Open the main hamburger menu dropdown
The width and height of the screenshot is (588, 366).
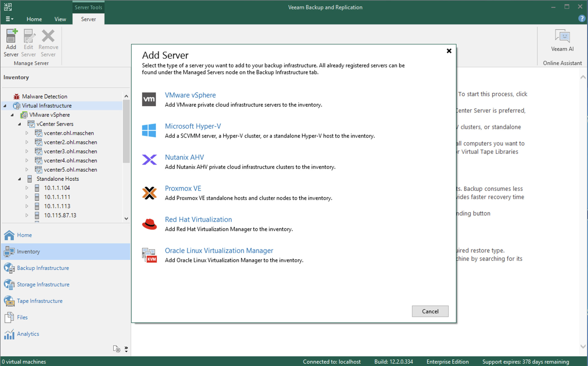[9, 19]
